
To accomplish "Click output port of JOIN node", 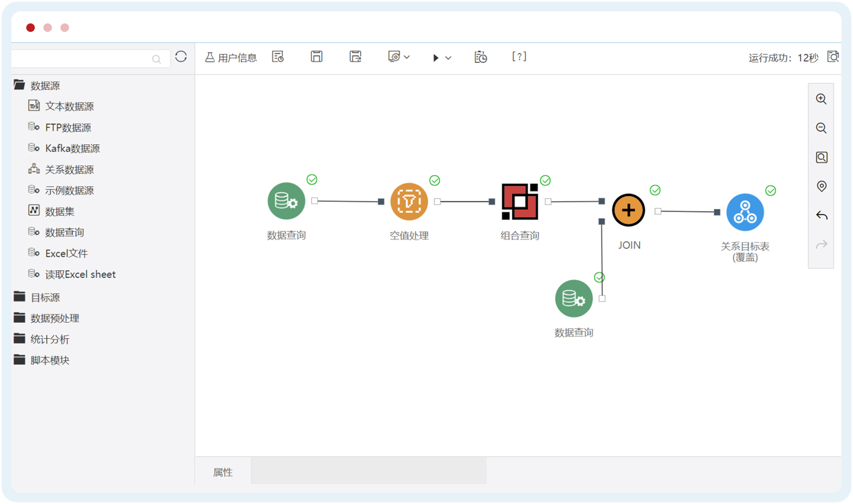I will click(658, 211).
